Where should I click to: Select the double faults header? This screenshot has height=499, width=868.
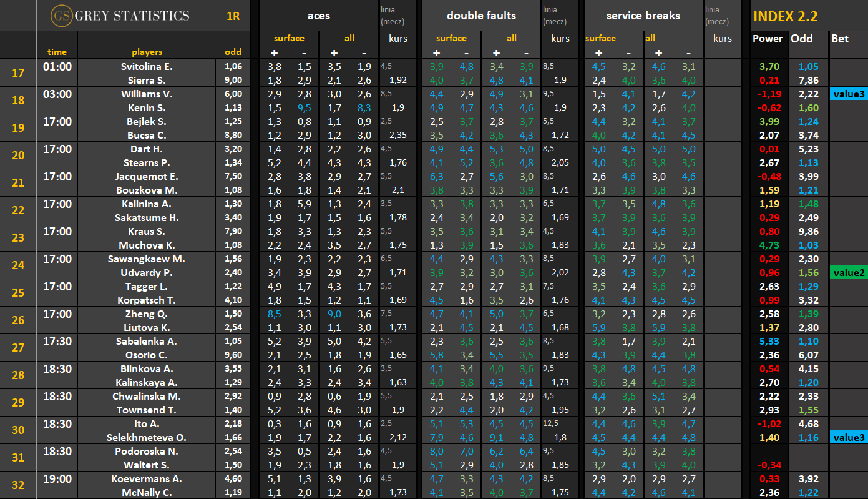(481, 16)
